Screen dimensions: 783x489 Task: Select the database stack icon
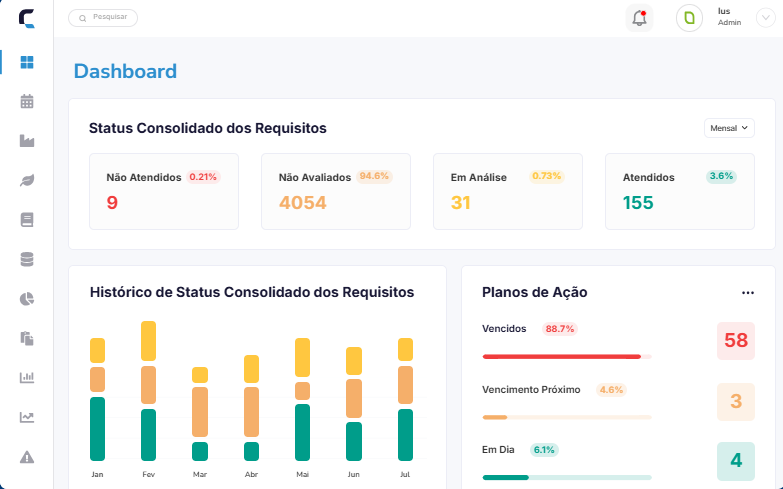click(27, 260)
